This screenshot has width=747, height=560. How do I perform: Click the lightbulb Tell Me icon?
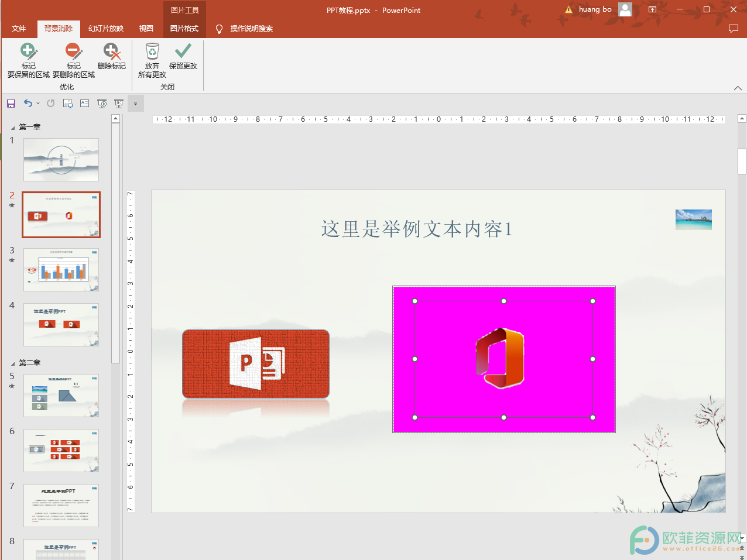[219, 29]
